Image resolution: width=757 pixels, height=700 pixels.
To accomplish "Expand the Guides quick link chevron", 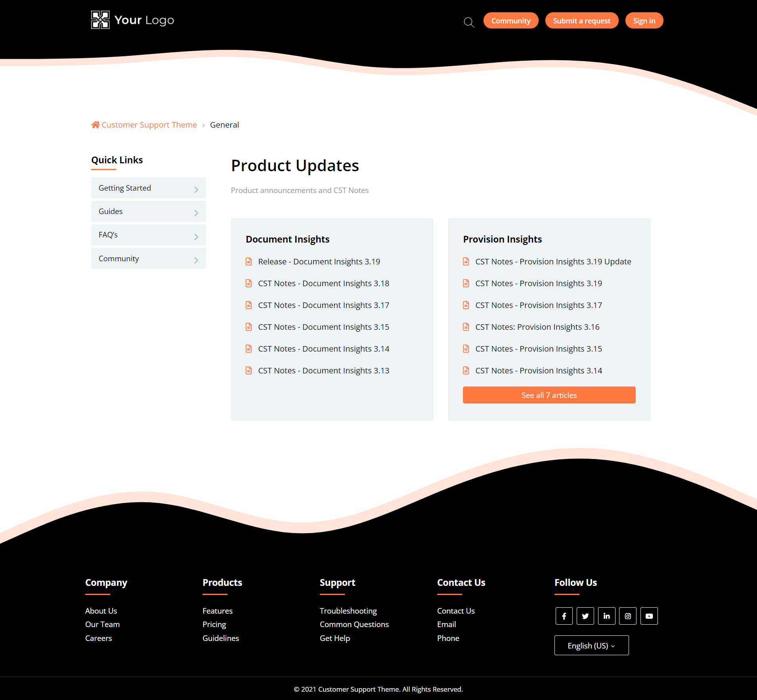I will pos(196,213).
